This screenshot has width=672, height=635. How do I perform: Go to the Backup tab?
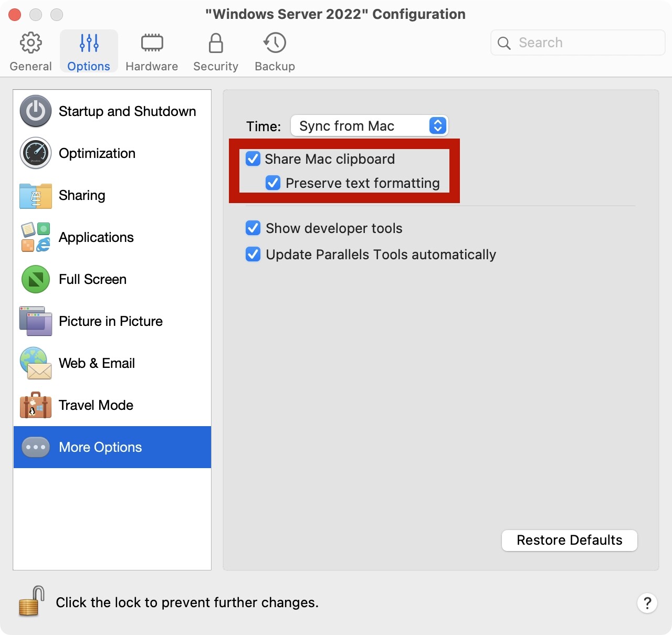coord(275,51)
